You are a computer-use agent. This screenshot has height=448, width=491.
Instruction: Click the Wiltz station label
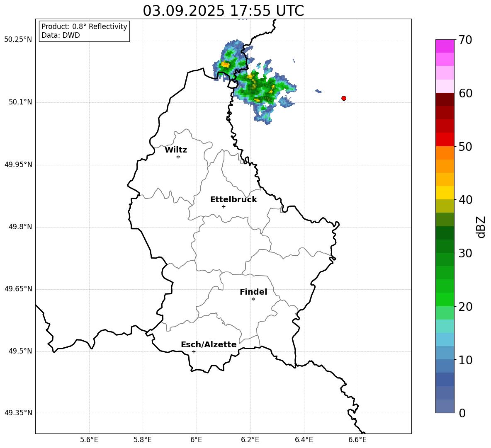pyautogui.click(x=176, y=150)
